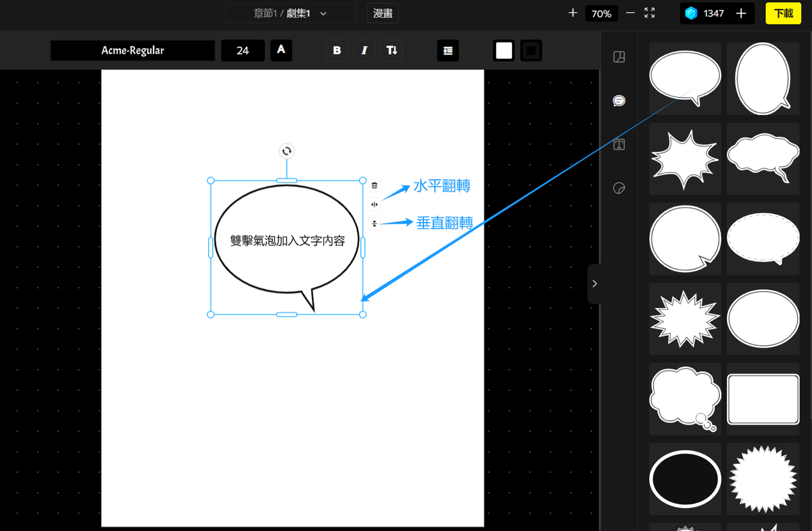Toggle italic text formatting

coord(364,51)
